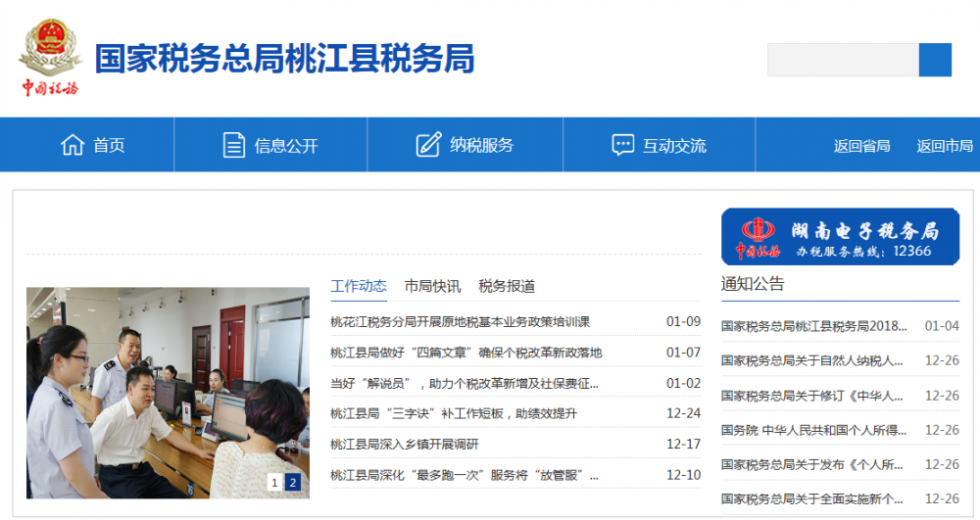The height and width of the screenshot is (520, 980).
Task: Select the 税务报道 tab
Action: 507,286
